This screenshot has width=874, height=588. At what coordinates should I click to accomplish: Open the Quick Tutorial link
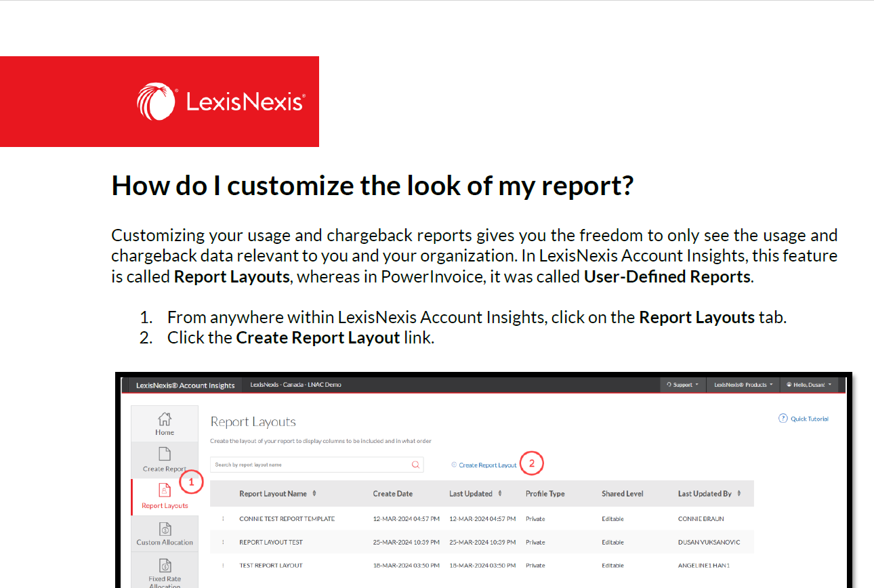click(x=810, y=419)
